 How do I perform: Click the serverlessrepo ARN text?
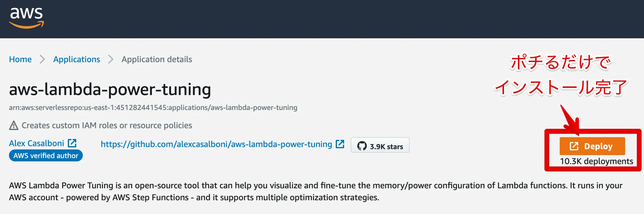[x=153, y=108]
